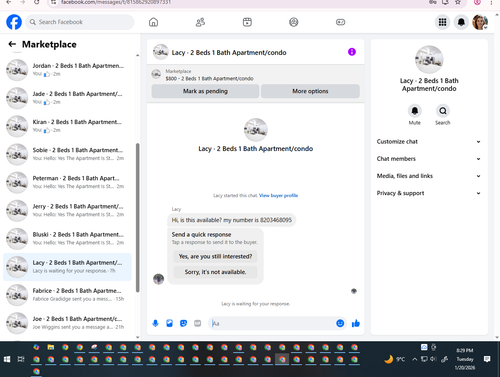Viewport: 500px width, 377px height.
Task: Expand Media, files and links section
Action: coord(429,176)
